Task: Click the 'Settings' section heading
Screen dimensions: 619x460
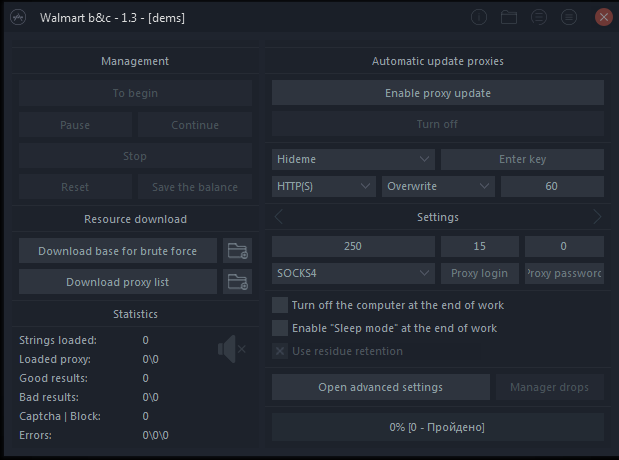Action: [x=438, y=217]
